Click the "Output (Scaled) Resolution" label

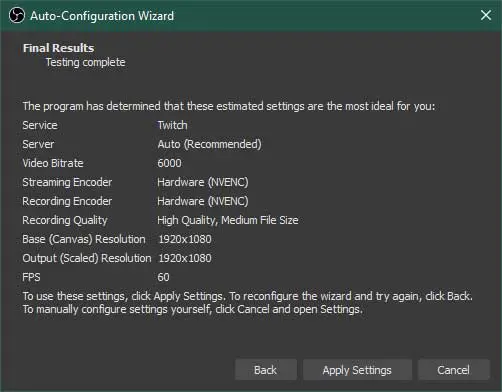(87, 258)
